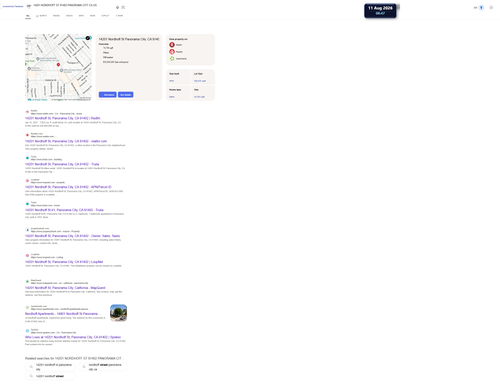Open the LoopNet APN/Parcel ID result
This screenshot has width=500, height=388.
click(68, 187)
